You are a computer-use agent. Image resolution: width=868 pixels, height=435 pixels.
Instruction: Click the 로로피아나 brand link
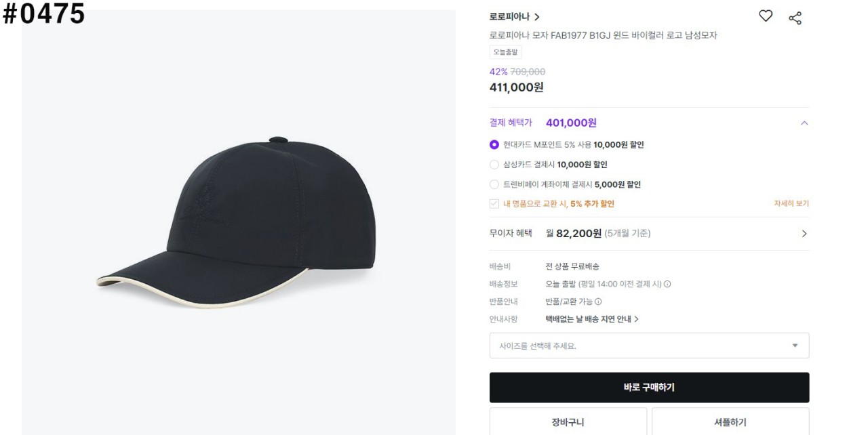509,17
